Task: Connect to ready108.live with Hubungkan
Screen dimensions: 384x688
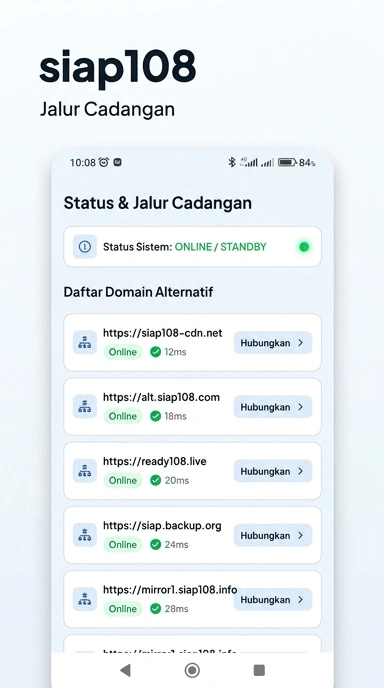Action: [273, 471]
